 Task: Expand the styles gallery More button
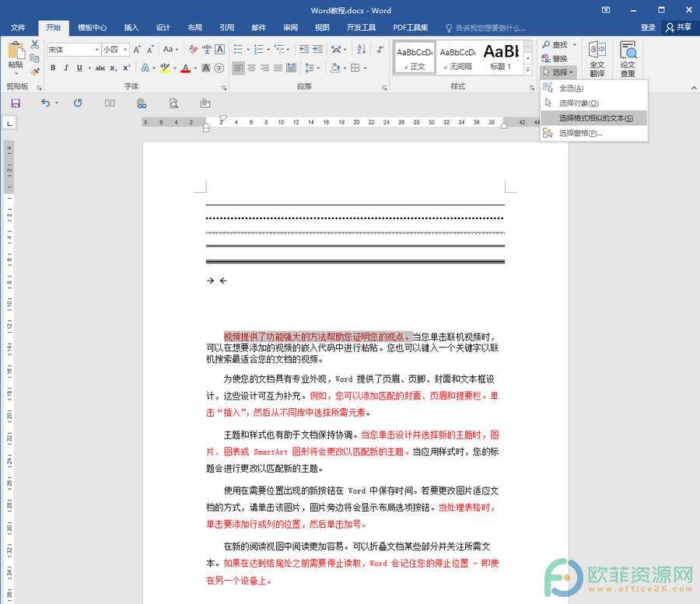528,70
